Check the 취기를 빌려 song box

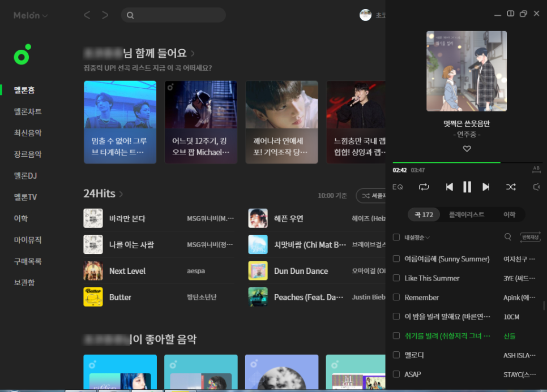click(x=396, y=335)
